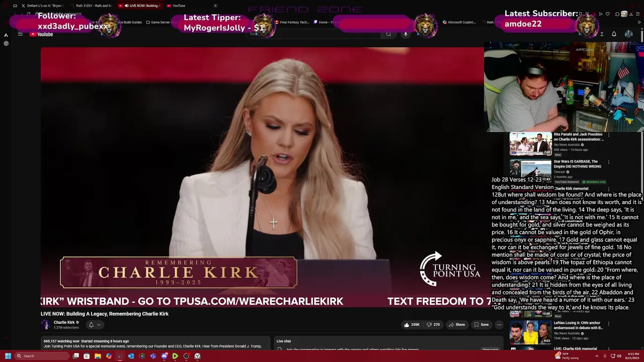Open Charlie Kirk channel name link
The image size is (644, 362).
(x=64, y=322)
